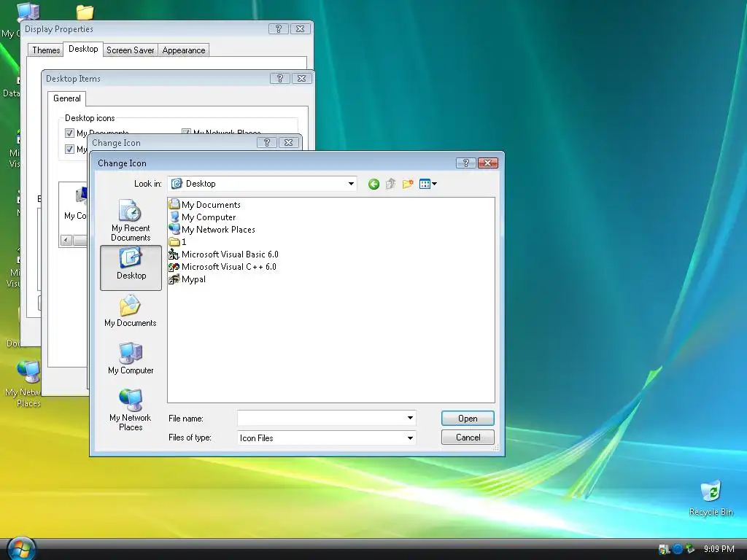Click the Cancel button
This screenshot has width=747, height=560.
coord(468,437)
